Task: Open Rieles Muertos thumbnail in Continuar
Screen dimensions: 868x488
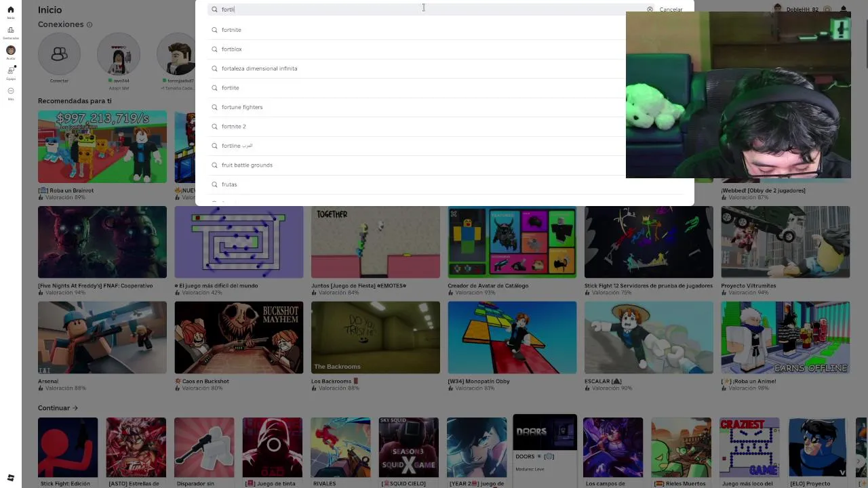Action: pos(682,447)
